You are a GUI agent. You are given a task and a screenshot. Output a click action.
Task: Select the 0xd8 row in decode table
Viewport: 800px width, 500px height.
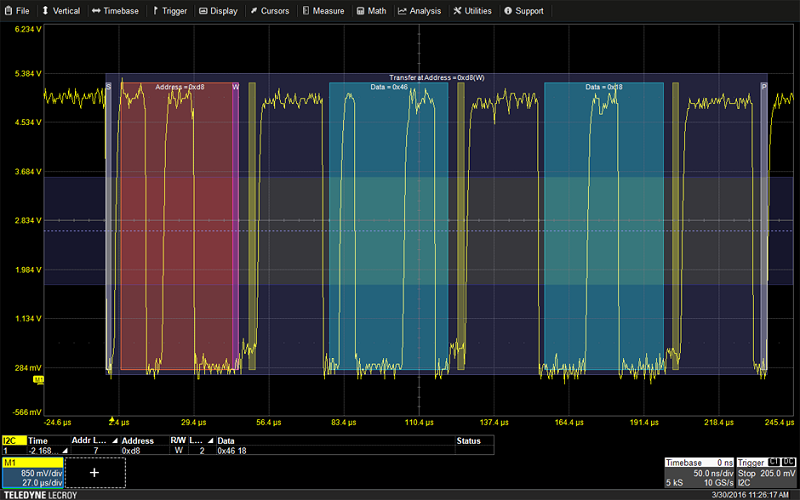(x=131, y=451)
